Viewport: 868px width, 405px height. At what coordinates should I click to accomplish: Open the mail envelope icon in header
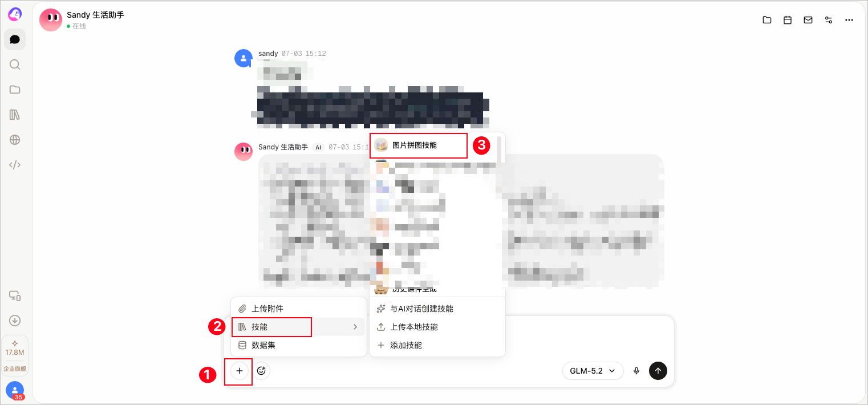[808, 20]
